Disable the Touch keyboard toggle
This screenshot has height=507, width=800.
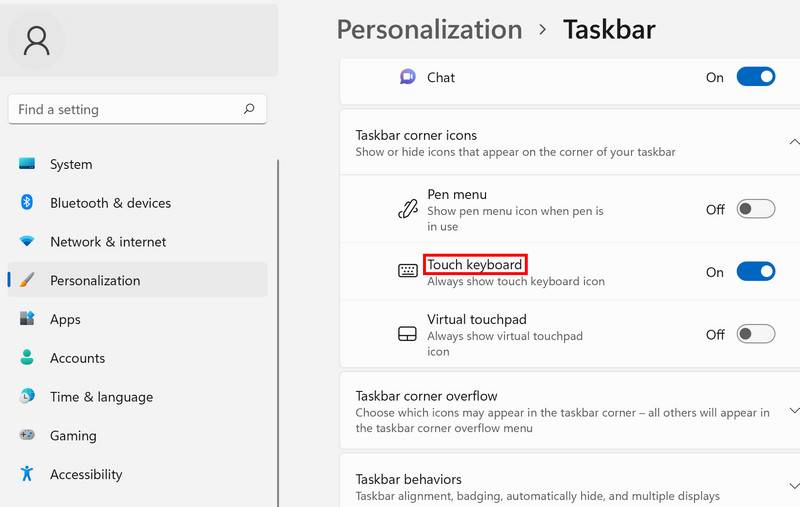(x=756, y=271)
